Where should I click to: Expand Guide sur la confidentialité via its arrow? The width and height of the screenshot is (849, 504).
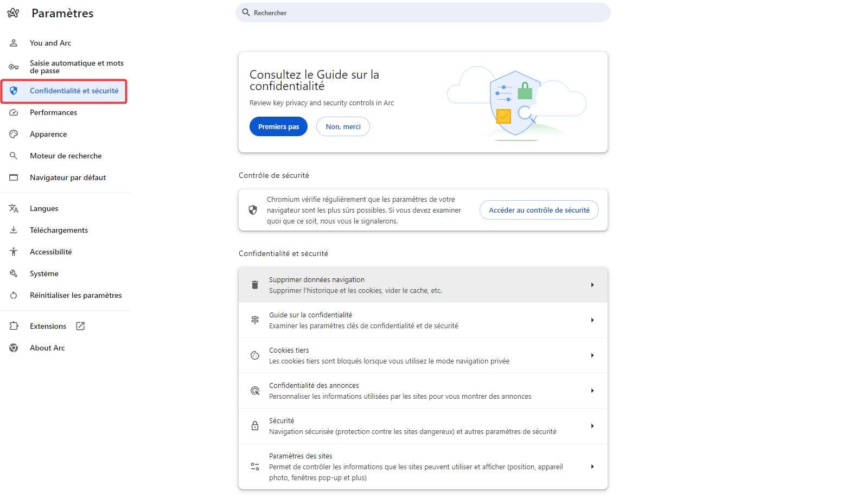pyautogui.click(x=592, y=320)
